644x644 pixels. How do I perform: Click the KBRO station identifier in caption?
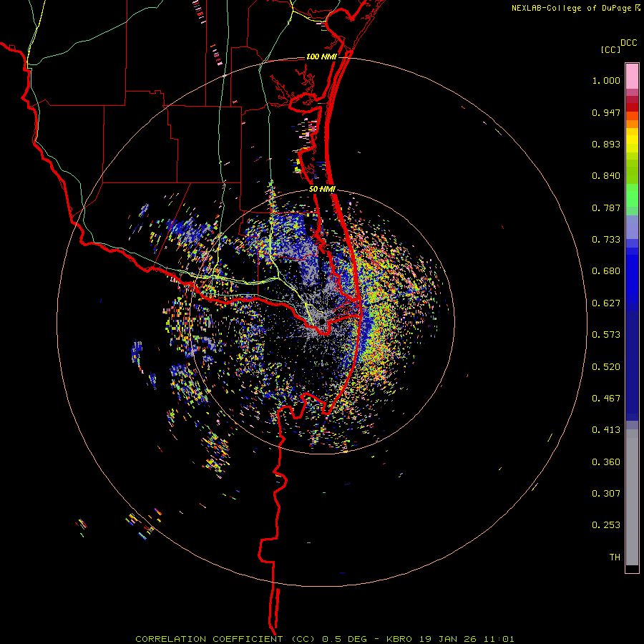click(399, 639)
